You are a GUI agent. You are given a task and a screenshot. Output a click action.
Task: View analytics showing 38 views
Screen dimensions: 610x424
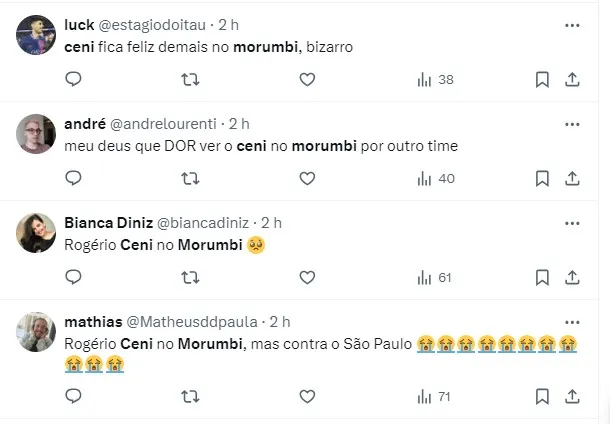click(x=435, y=79)
